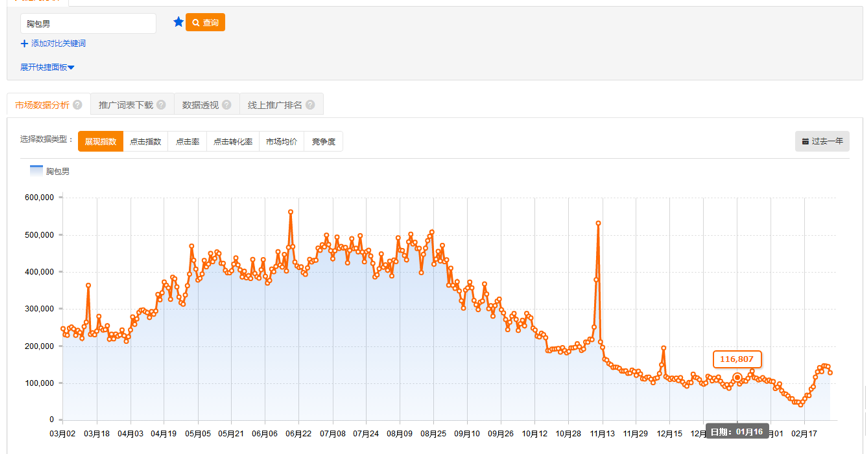Select the 点击率 data type
866x454 pixels.
click(x=187, y=142)
